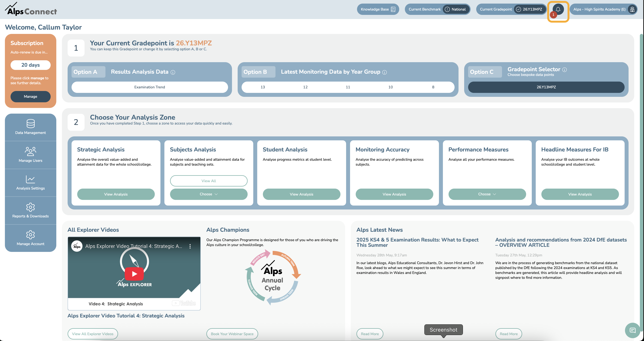This screenshot has height=341, width=644.
Task: Open Alps - High Spirits Academy (E) account menu
Action: [603, 9]
